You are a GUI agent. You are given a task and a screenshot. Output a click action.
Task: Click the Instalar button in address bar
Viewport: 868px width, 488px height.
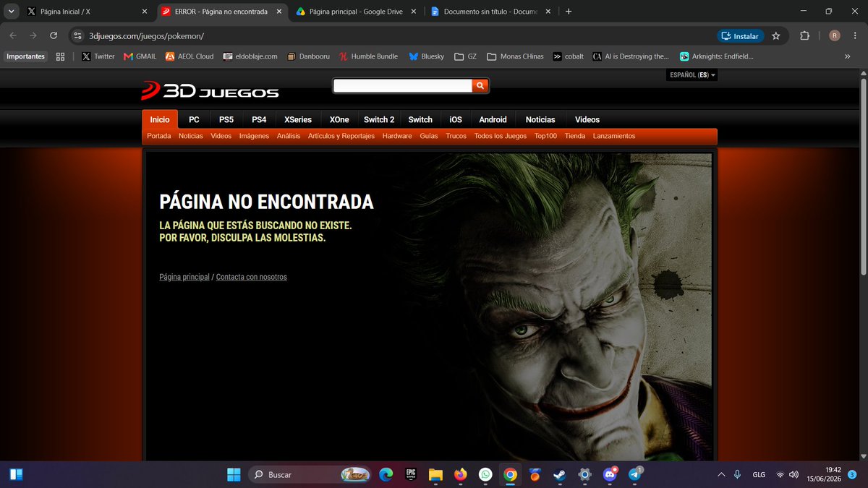741,35
